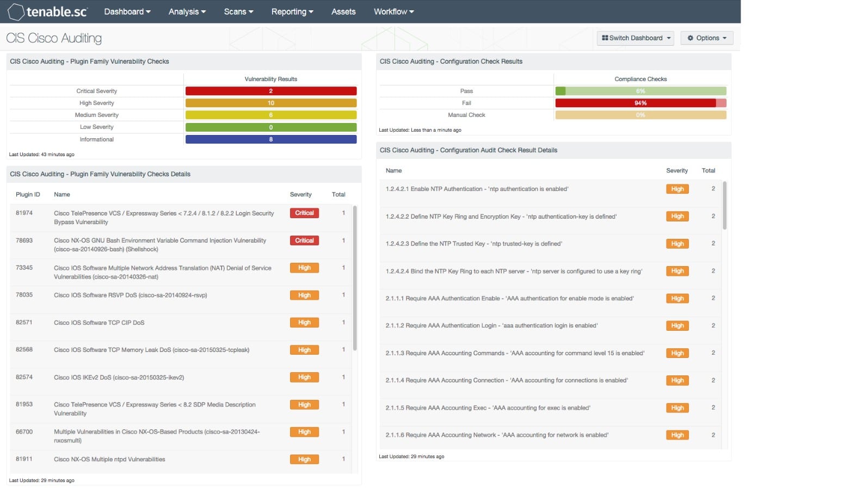Click the Critical Severity red bar

pyautogui.click(x=271, y=91)
